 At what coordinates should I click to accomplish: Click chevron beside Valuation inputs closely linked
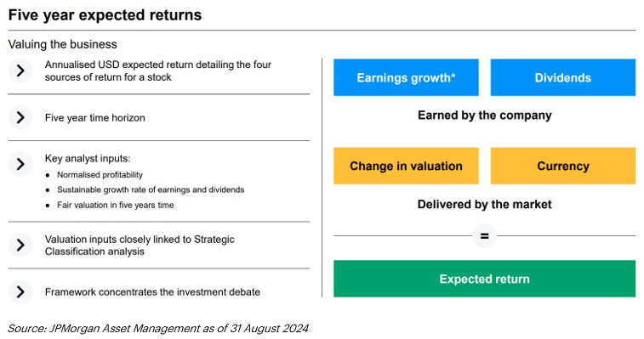[x=20, y=245]
